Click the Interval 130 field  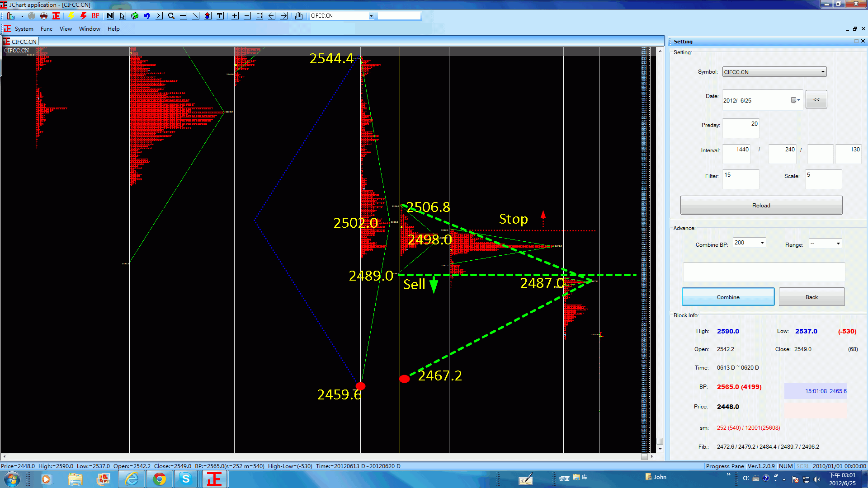coord(848,154)
